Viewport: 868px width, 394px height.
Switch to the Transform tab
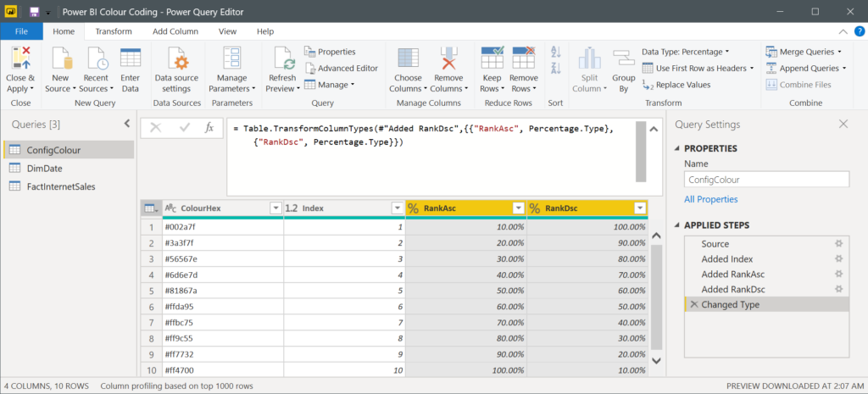(114, 31)
